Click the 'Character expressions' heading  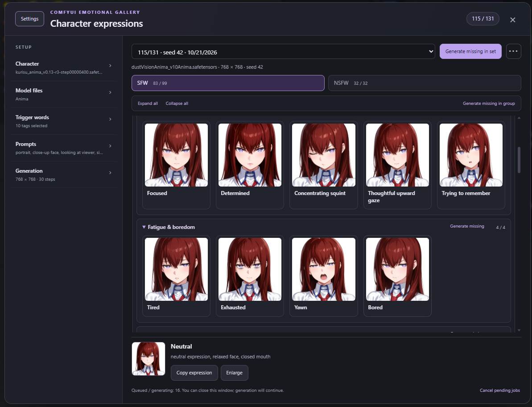(x=97, y=24)
